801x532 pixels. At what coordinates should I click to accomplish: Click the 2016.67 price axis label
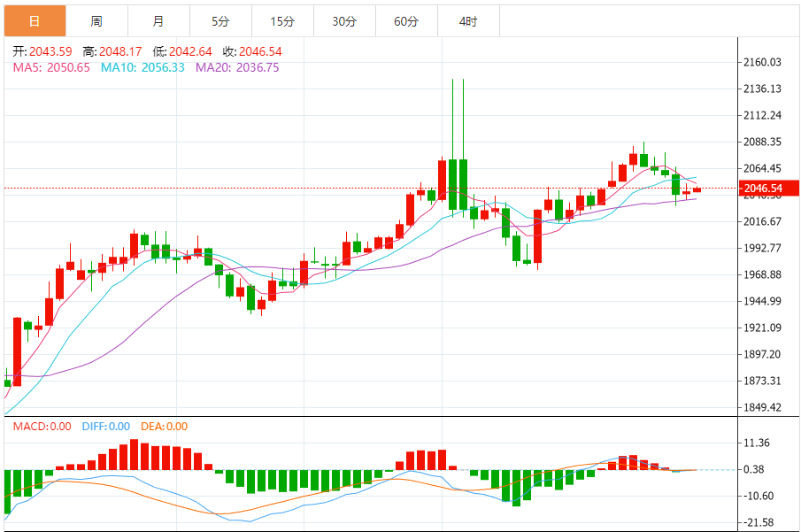click(x=762, y=222)
